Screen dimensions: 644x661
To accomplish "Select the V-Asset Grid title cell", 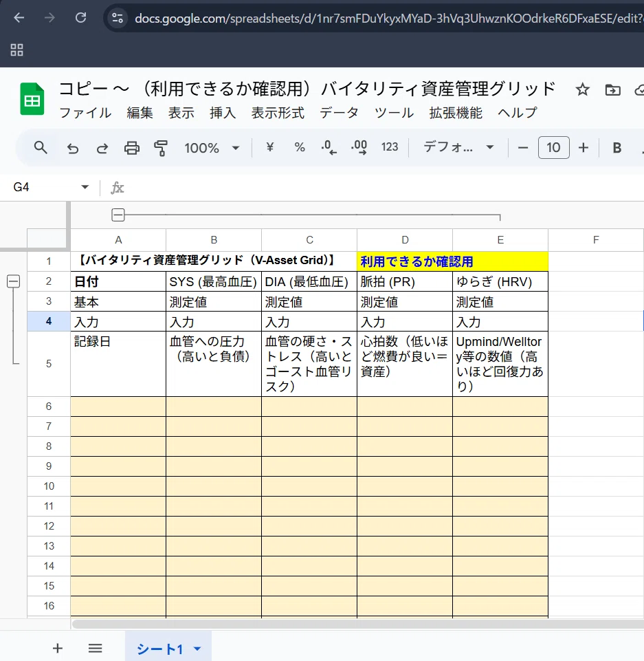I will click(x=214, y=261).
